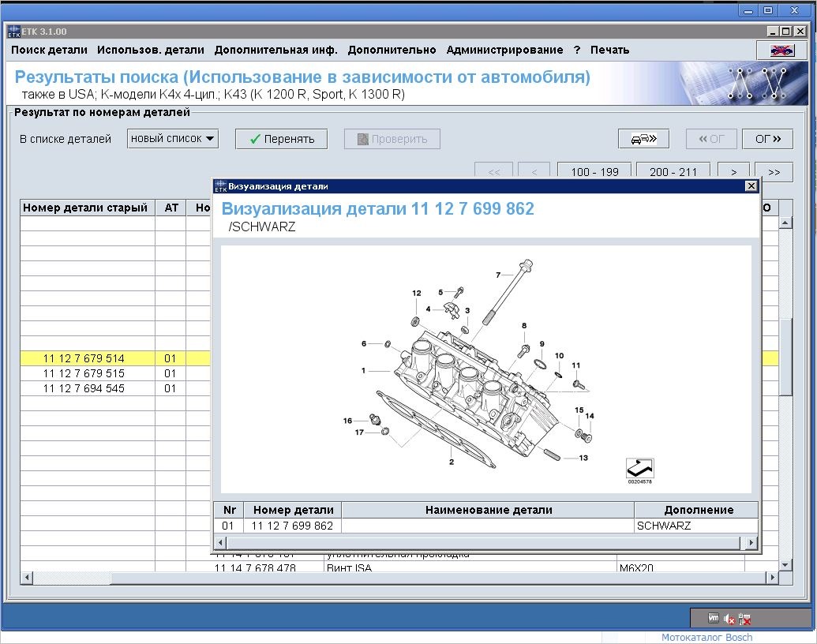
Task: Expand the новый список dropdown
Action: tap(172, 139)
